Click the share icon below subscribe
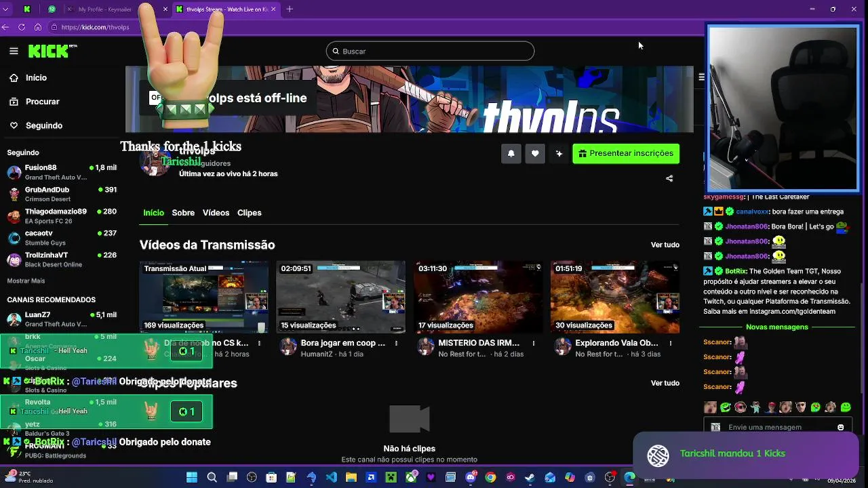 point(669,178)
